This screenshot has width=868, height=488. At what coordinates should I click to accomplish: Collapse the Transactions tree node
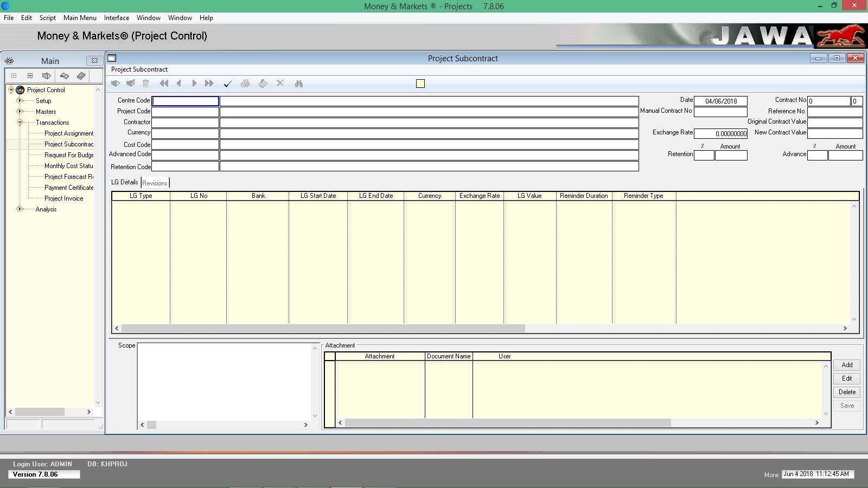tap(20, 123)
